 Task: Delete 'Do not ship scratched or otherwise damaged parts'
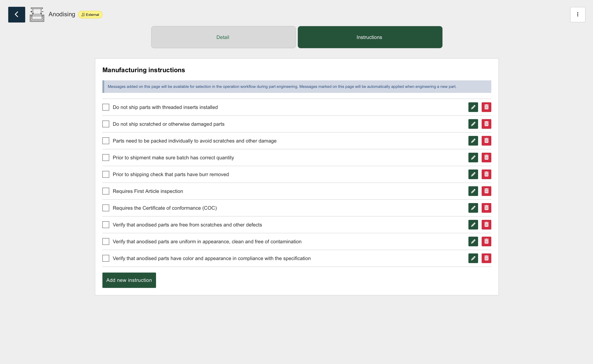486,124
